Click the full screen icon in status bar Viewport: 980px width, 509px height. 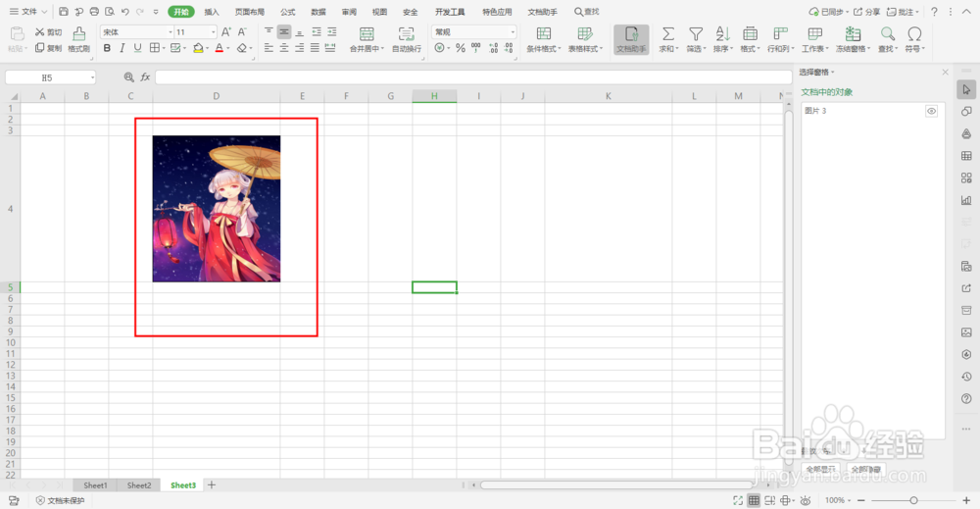[x=738, y=500]
